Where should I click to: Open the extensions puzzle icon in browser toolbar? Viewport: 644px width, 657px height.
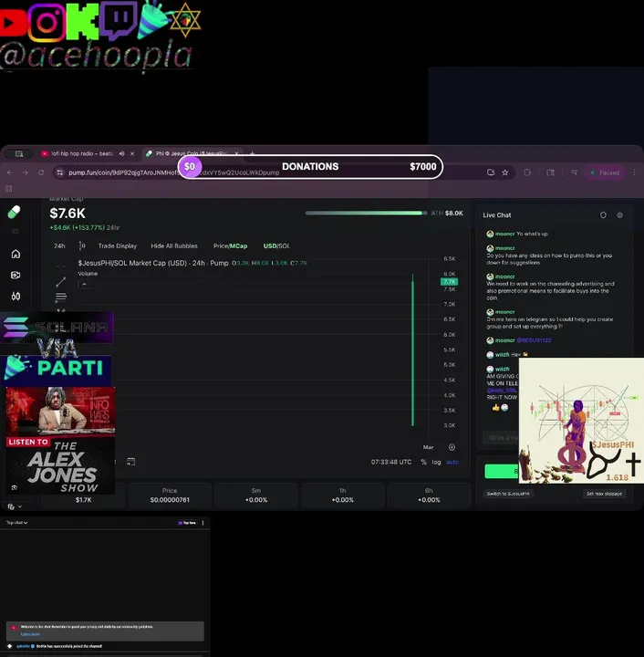pyautogui.click(x=527, y=172)
